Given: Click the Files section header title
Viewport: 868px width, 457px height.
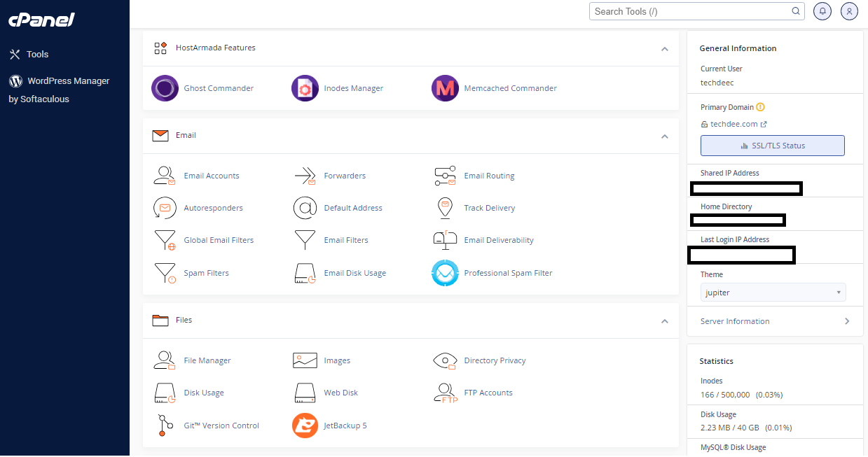Looking at the screenshot, I should pyautogui.click(x=184, y=320).
